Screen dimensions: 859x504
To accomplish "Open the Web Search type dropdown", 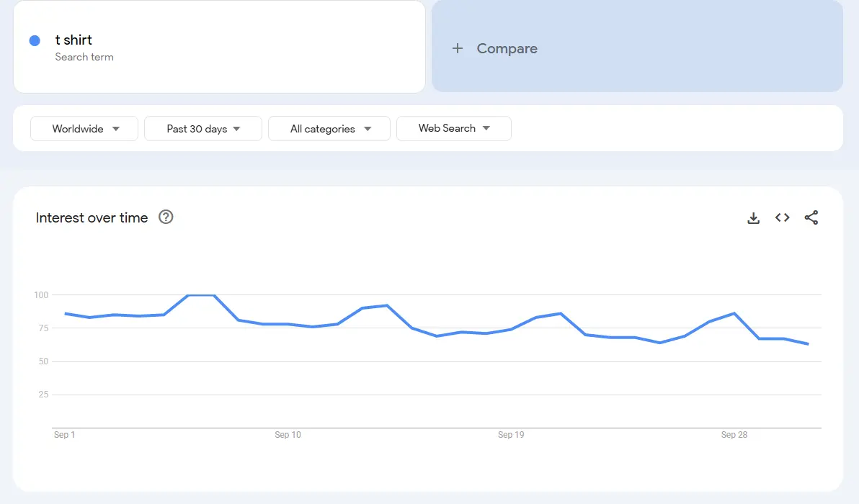I will click(453, 128).
